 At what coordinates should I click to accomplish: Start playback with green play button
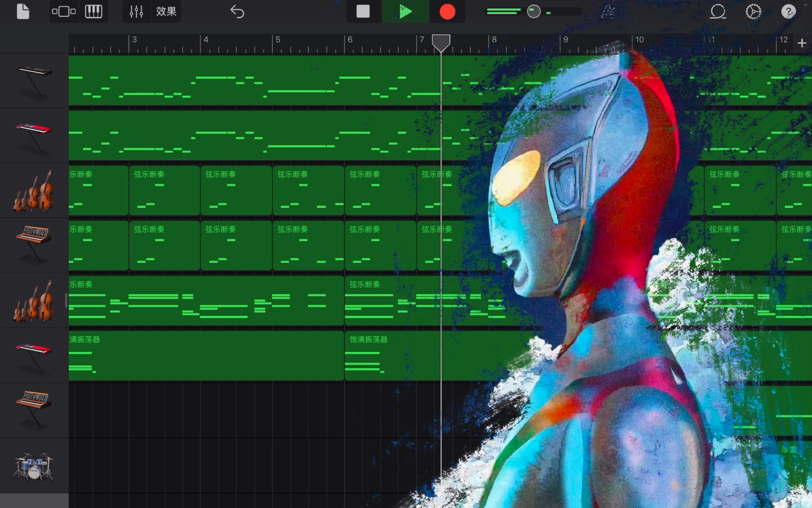click(x=406, y=12)
